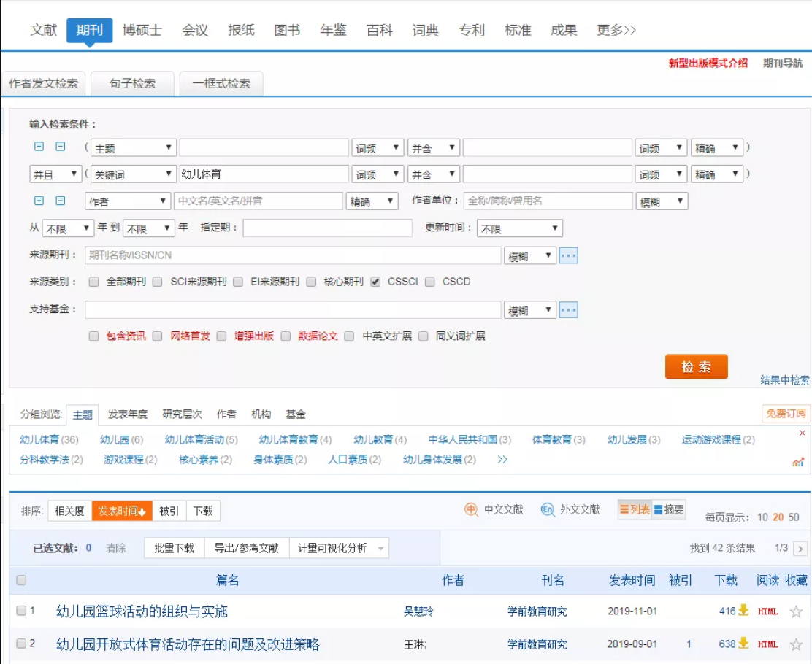Enable 同义词扩展 option
The width and height of the screenshot is (812, 664).
[x=423, y=336]
